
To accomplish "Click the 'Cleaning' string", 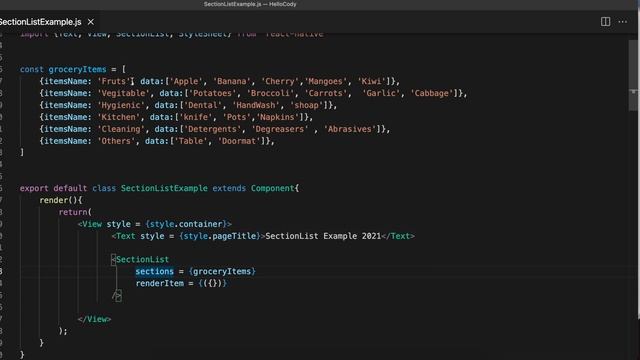I will 121,129.
